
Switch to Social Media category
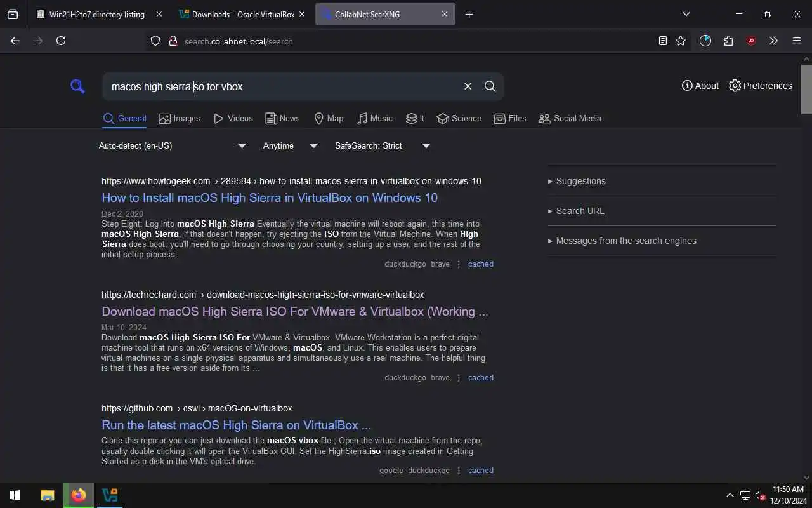[x=570, y=118]
